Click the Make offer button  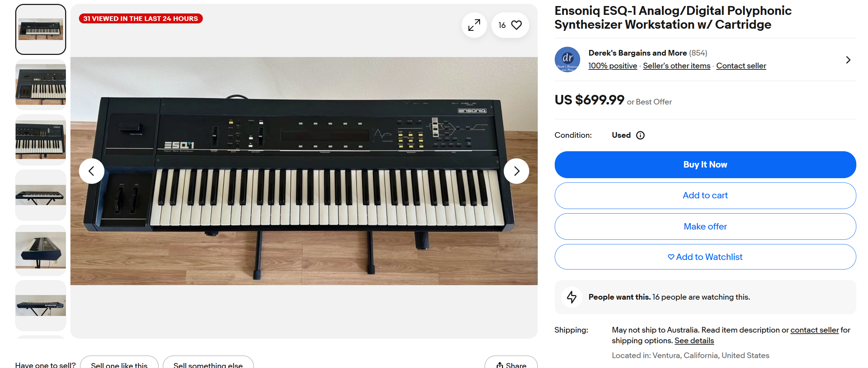pyautogui.click(x=705, y=227)
